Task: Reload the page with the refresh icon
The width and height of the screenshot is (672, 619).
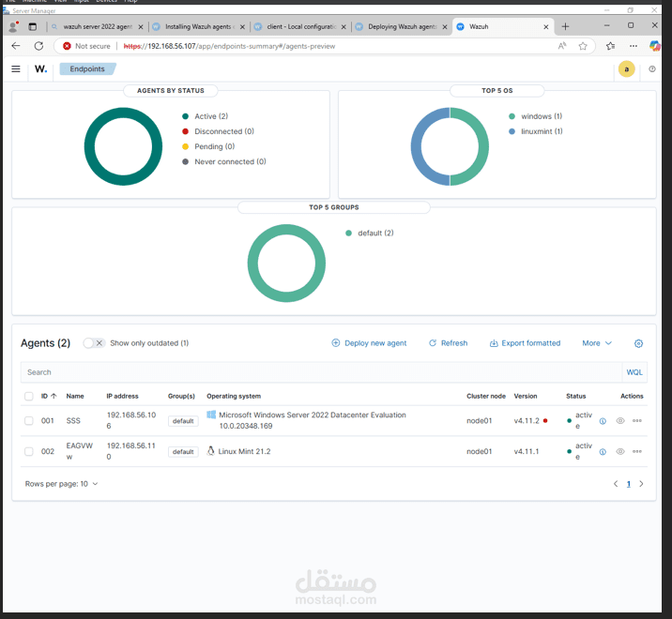Action: (x=39, y=46)
